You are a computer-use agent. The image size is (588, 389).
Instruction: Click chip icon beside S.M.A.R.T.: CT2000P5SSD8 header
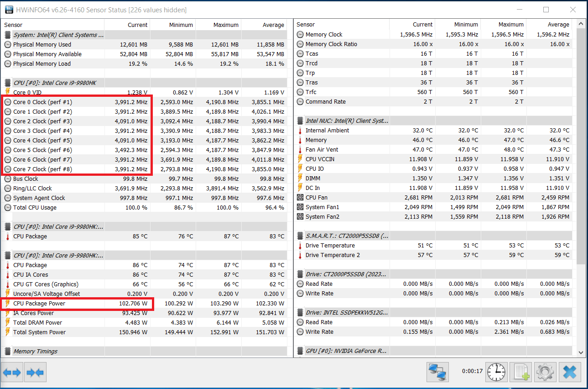[300, 236]
